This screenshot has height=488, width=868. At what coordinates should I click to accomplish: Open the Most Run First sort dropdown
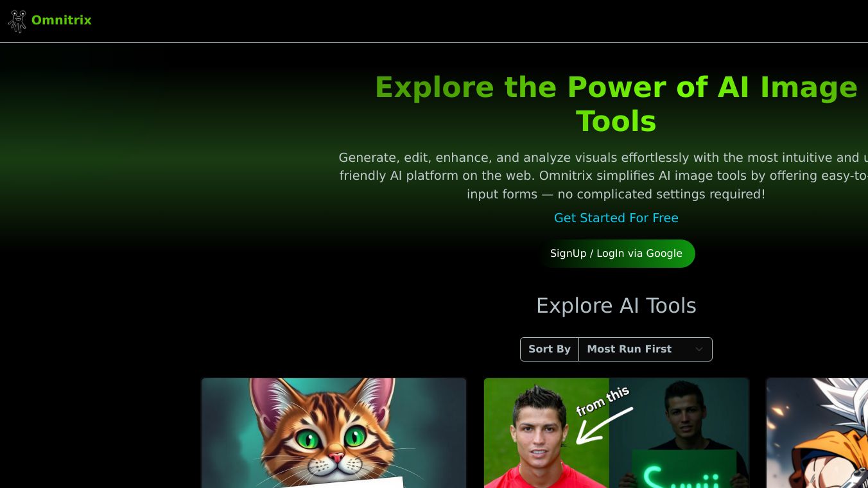(x=645, y=349)
